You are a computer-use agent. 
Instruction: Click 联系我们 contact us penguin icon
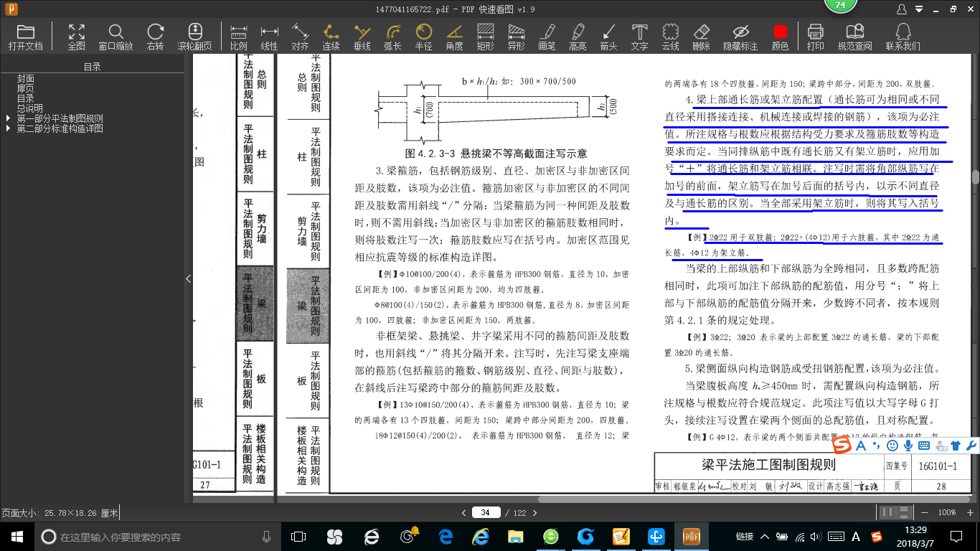click(x=903, y=37)
